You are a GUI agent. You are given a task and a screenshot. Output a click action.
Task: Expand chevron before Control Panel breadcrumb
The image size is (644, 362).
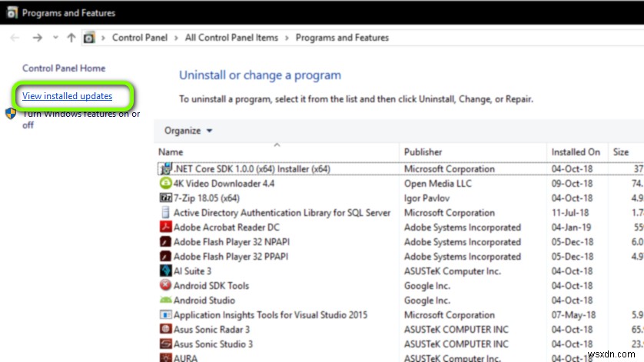103,38
